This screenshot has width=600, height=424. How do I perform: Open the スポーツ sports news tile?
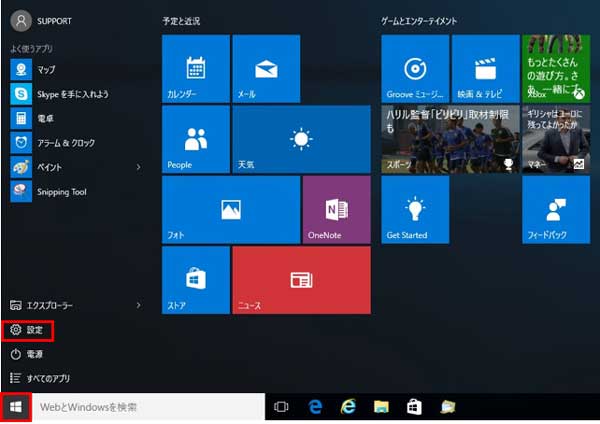pos(450,139)
